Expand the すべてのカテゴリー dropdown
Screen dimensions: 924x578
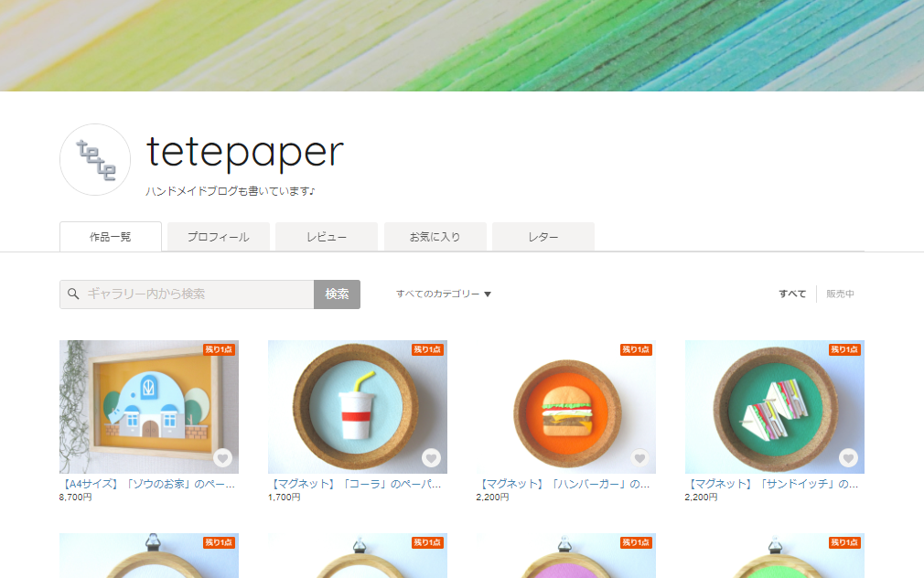(443, 294)
